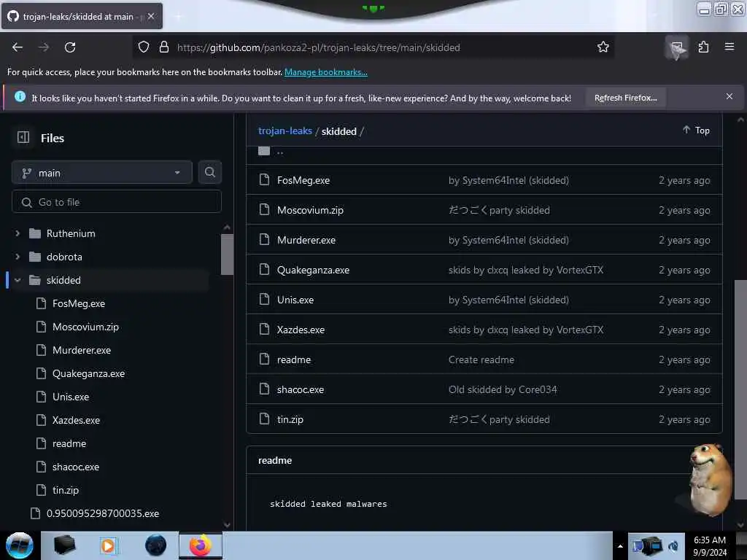Select Moscovium.zip in the file tree
747x560 pixels.
[x=86, y=327]
